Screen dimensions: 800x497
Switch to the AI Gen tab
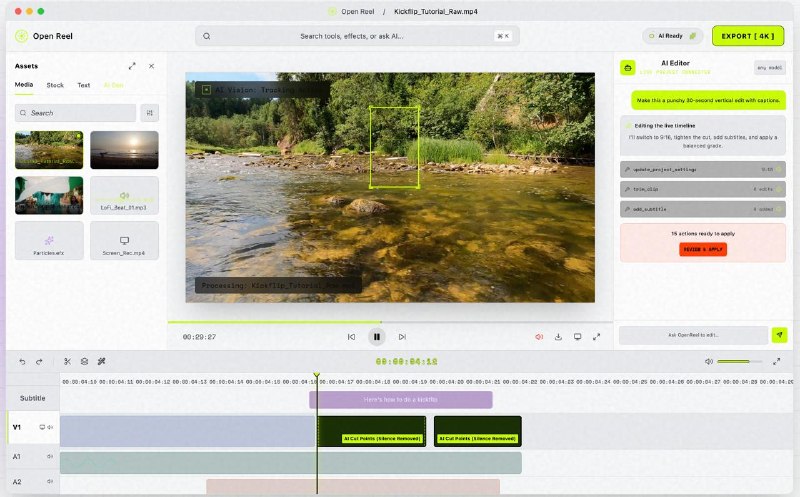(x=113, y=85)
